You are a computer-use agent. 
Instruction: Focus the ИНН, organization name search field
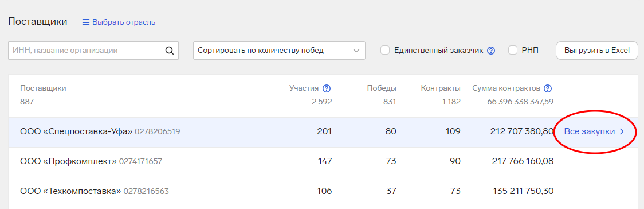pos(87,51)
